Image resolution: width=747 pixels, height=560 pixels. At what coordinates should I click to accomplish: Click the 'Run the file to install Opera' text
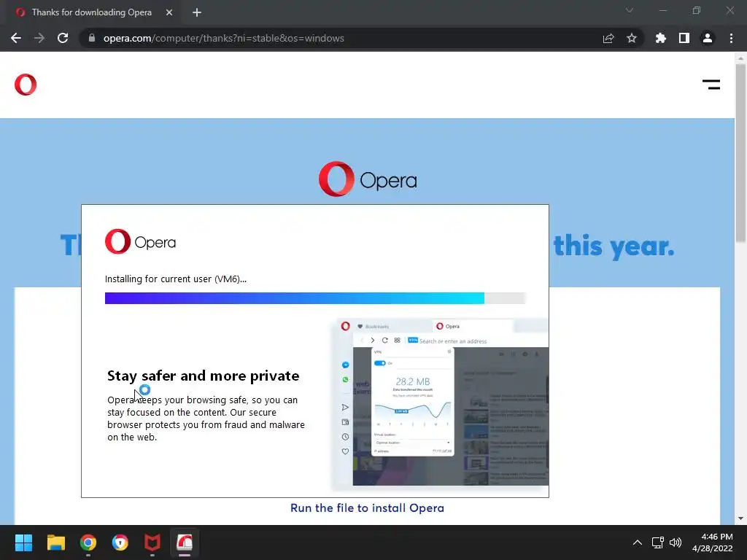pyautogui.click(x=368, y=508)
